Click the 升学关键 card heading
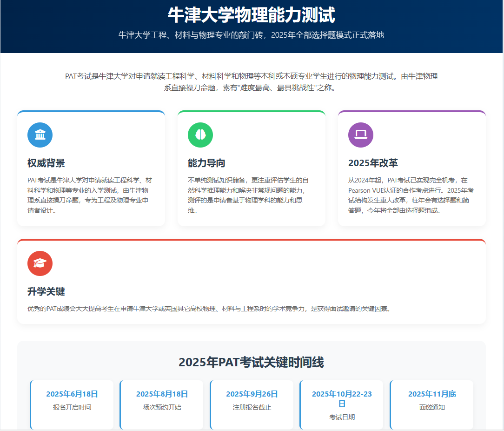Viewport: 504px width, 431px height. point(46,291)
